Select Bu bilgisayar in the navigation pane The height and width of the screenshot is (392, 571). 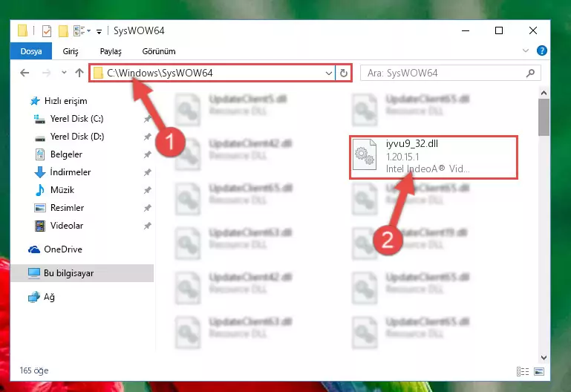tap(82, 273)
